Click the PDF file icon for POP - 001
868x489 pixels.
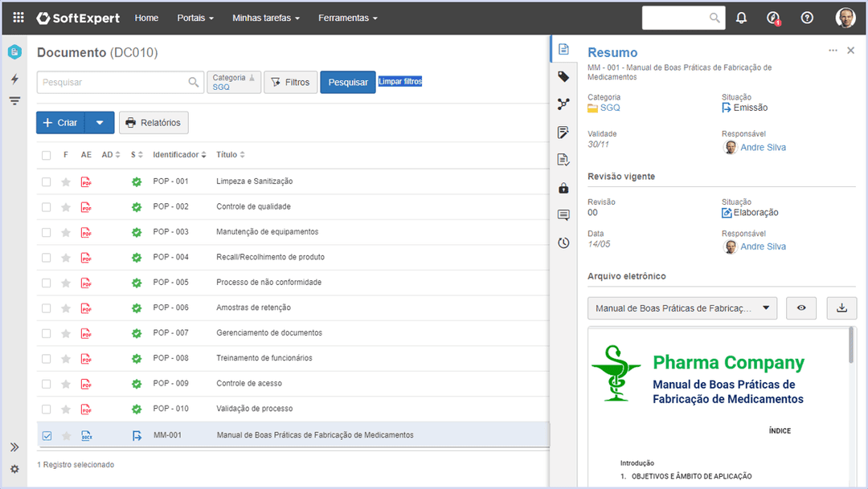point(86,182)
